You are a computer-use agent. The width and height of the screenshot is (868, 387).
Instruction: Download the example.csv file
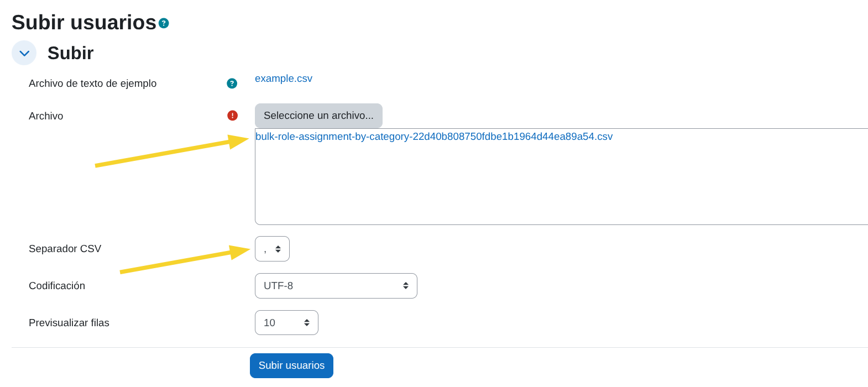tap(284, 79)
